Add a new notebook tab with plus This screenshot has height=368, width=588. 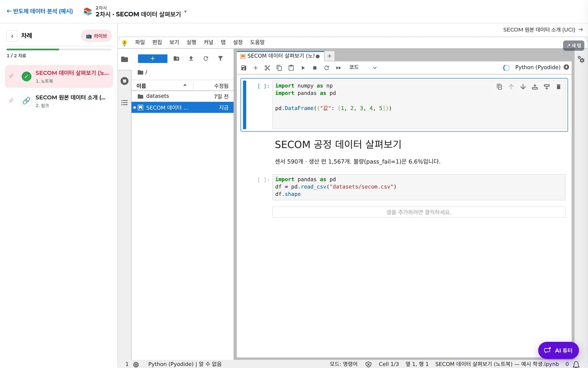click(330, 56)
